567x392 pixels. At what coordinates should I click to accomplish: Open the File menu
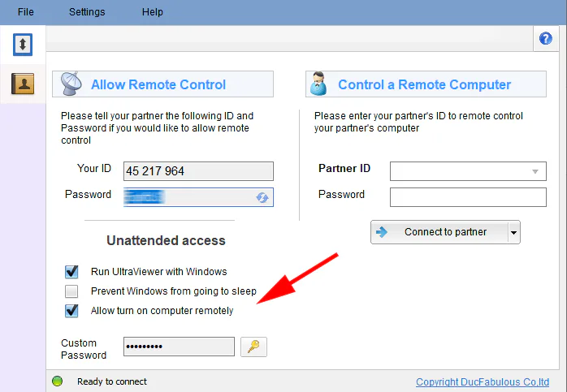25,12
